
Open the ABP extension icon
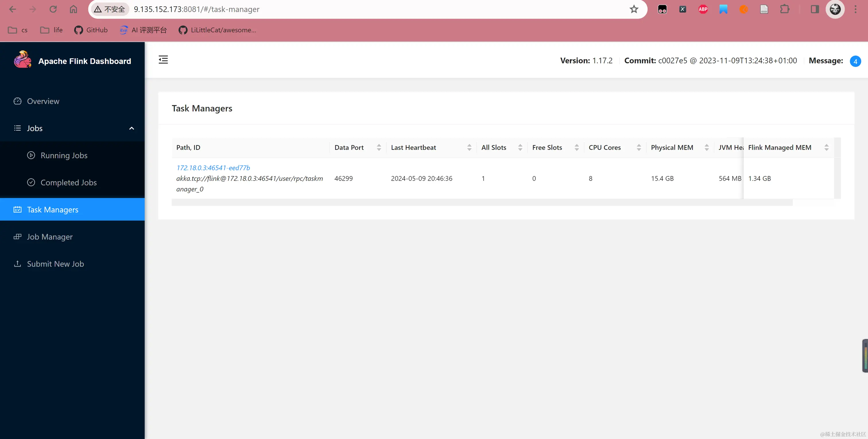point(703,9)
